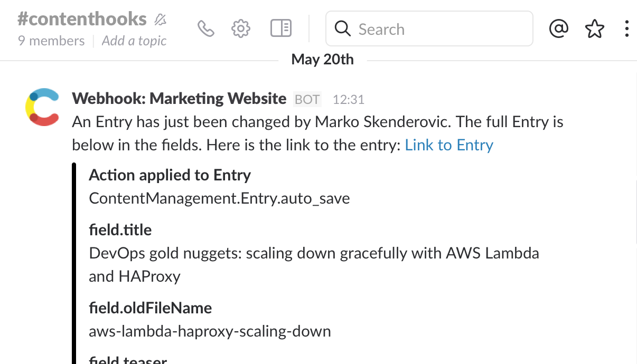Click the black attachment bar on left
637x364 pixels.
(x=74, y=264)
